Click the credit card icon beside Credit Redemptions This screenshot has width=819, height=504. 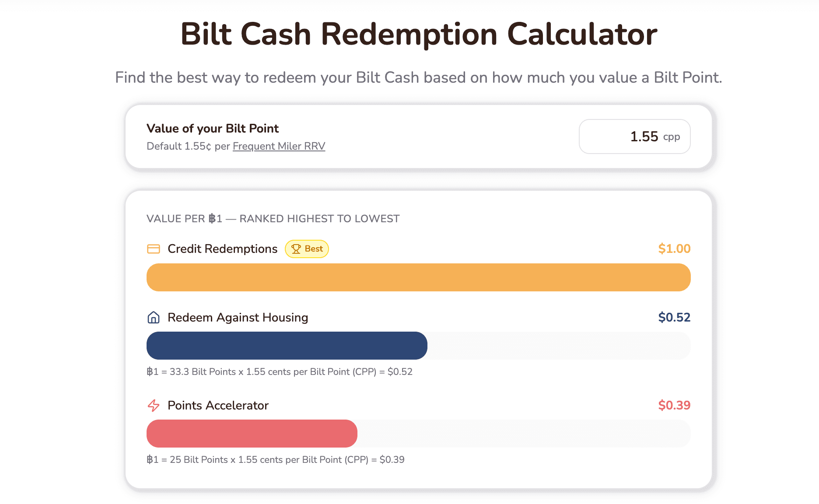(x=154, y=249)
